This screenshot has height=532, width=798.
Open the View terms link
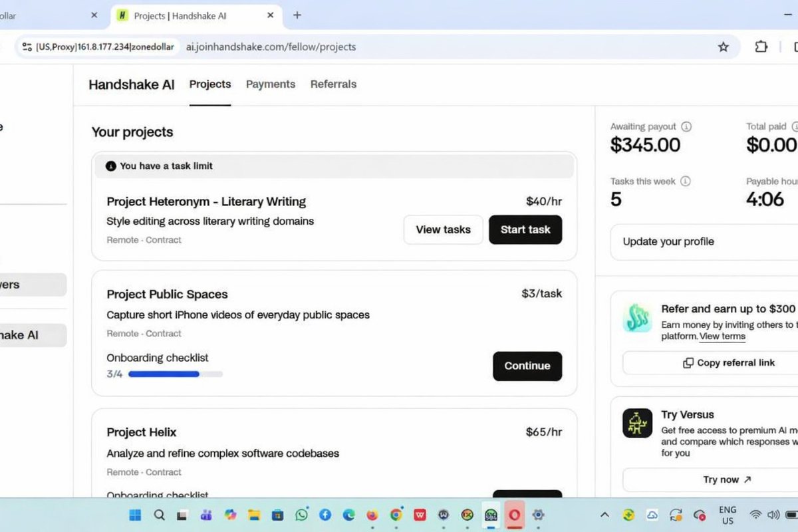722,336
